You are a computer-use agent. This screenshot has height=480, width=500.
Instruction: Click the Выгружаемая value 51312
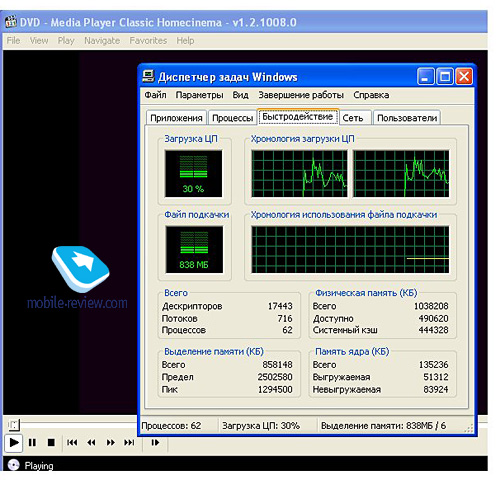pyautogui.click(x=436, y=377)
